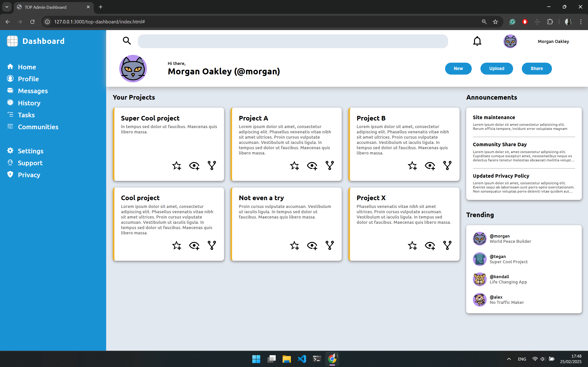
Task: Click the notification bell icon
Action: (477, 41)
